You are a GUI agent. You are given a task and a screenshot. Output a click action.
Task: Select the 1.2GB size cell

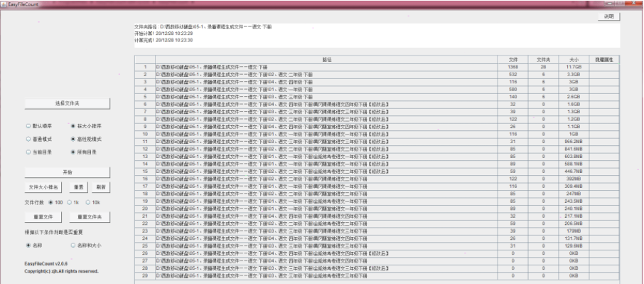pyautogui.click(x=574, y=119)
